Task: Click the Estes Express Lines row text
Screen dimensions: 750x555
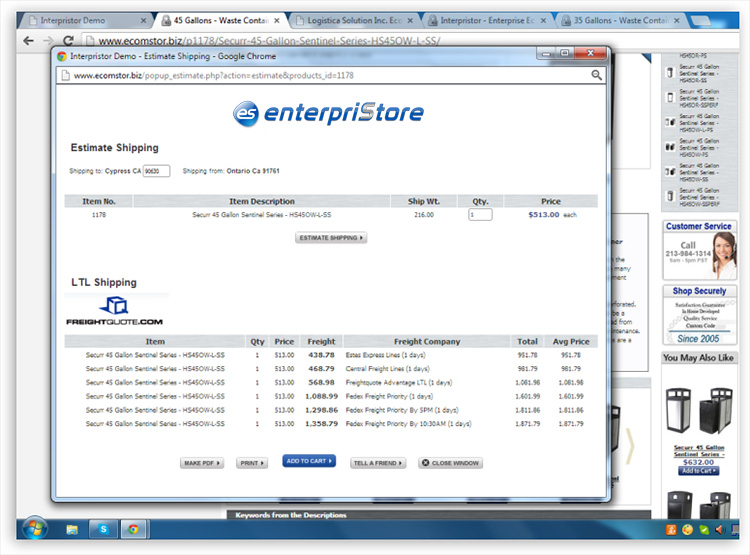Action: [385, 355]
